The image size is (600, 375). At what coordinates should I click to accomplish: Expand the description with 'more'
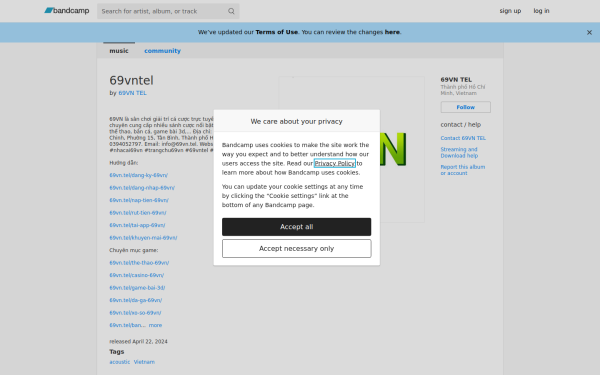(x=155, y=325)
